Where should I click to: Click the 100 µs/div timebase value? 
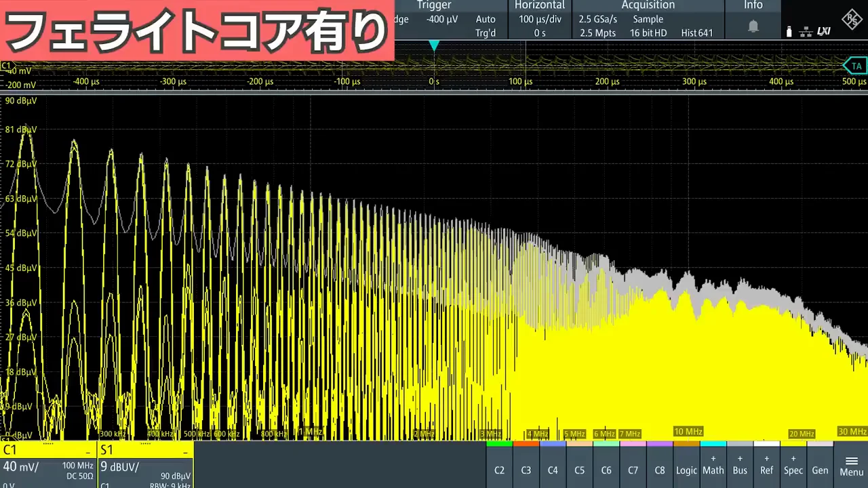point(540,19)
